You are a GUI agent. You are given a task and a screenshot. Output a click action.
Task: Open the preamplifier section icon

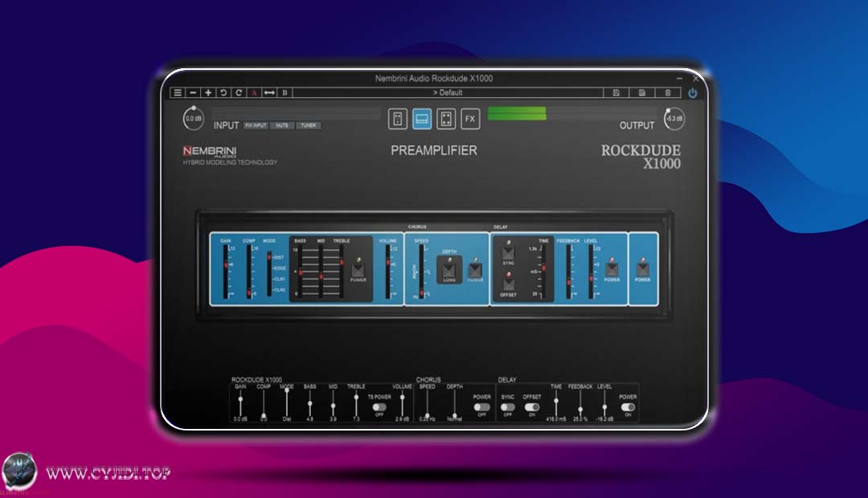[422, 118]
